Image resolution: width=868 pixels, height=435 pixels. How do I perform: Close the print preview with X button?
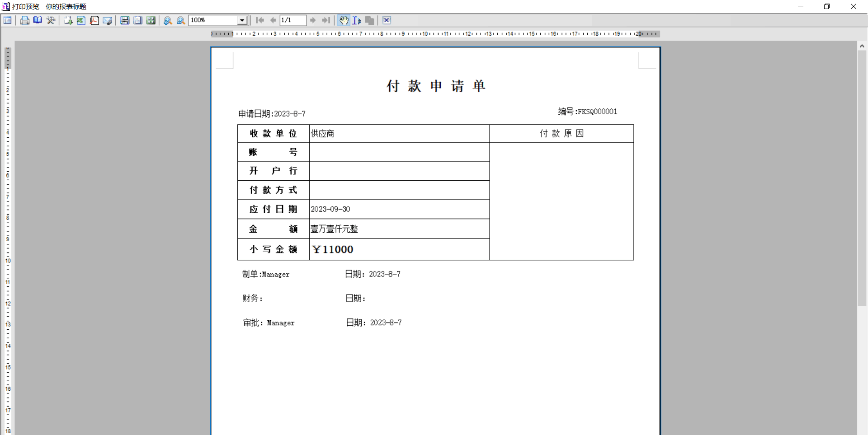pyautogui.click(x=387, y=20)
